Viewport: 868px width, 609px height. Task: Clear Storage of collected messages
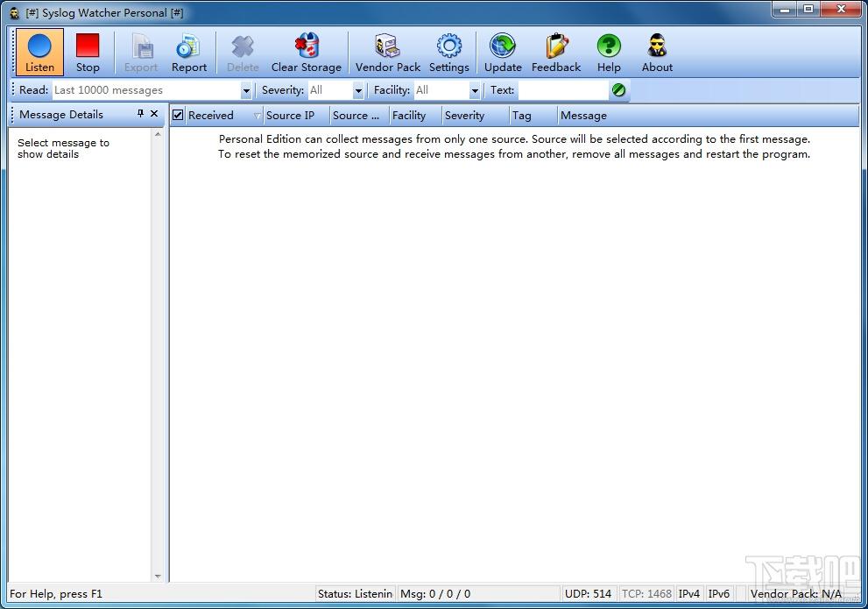tap(307, 52)
